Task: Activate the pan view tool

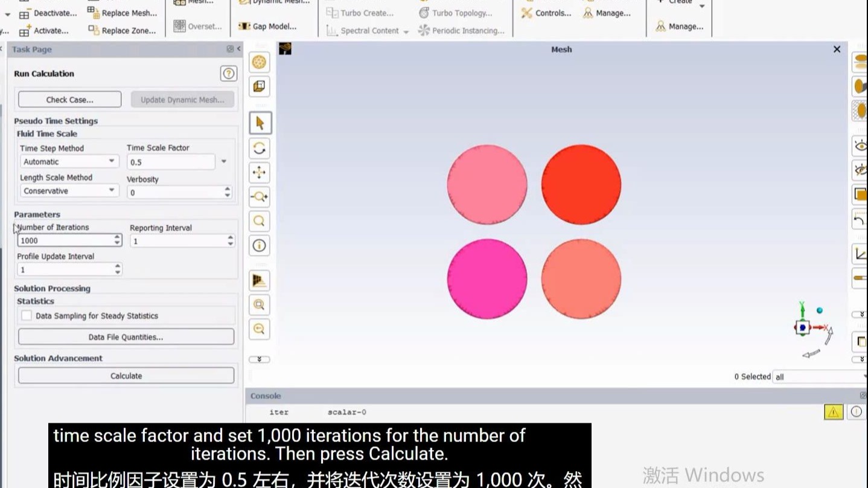Action: (260, 172)
